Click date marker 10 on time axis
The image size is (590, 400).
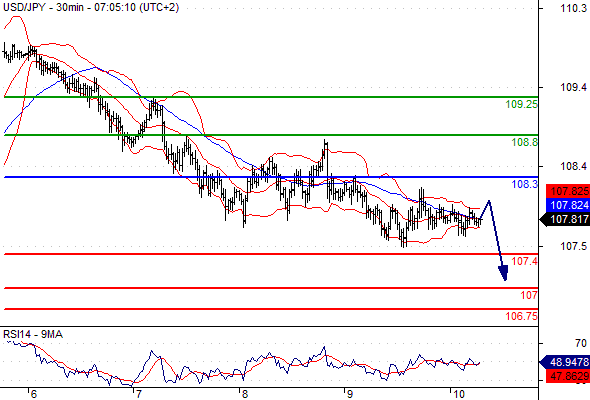(x=458, y=394)
